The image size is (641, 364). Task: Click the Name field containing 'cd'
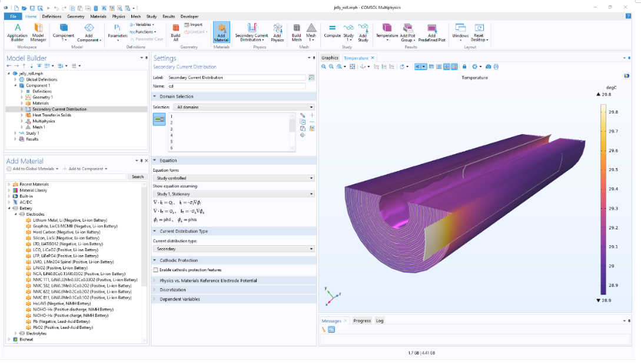pyautogui.click(x=237, y=86)
